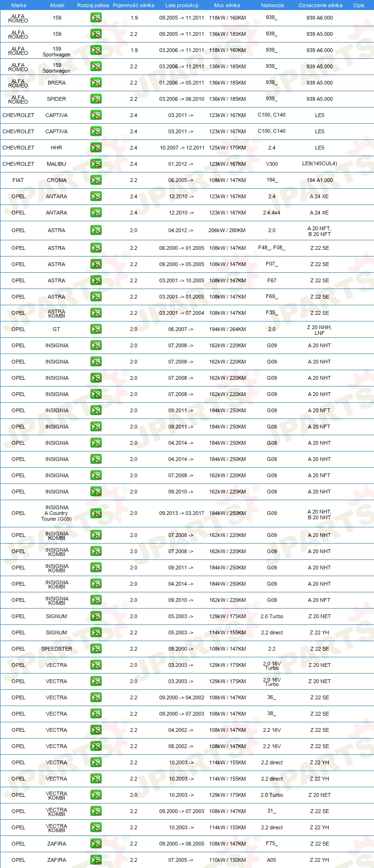The height and width of the screenshot is (868, 374).
Task: Click the fuel type icon for Fiat Croma
Action: click(x=96, y=180)
